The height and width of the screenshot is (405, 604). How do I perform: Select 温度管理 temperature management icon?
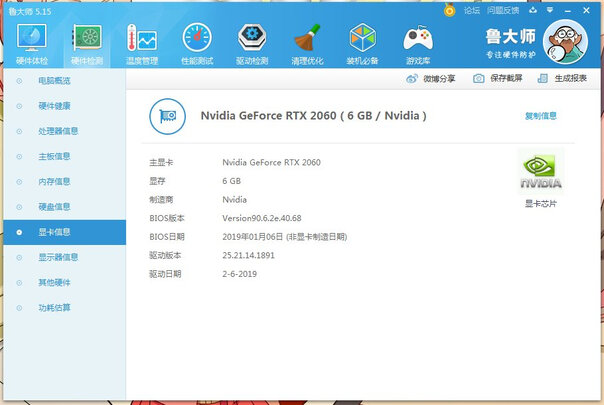tap(141, 40)
